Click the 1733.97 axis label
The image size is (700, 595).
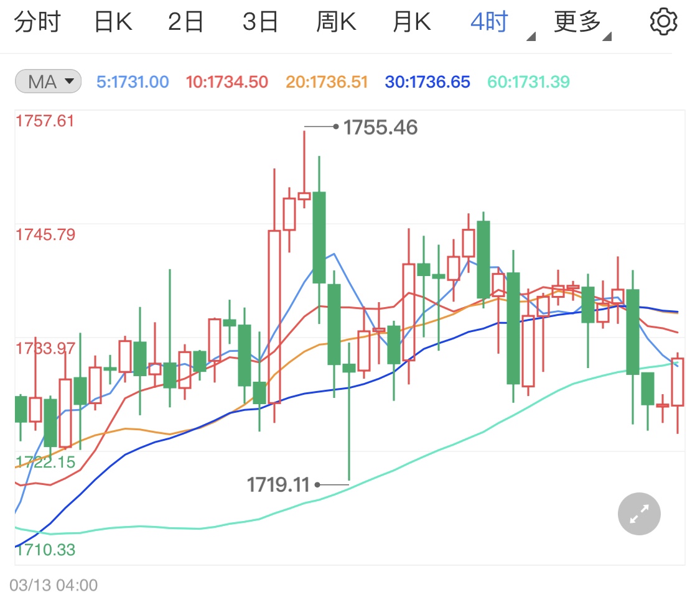pyautogui.click(x=45, y=348)
